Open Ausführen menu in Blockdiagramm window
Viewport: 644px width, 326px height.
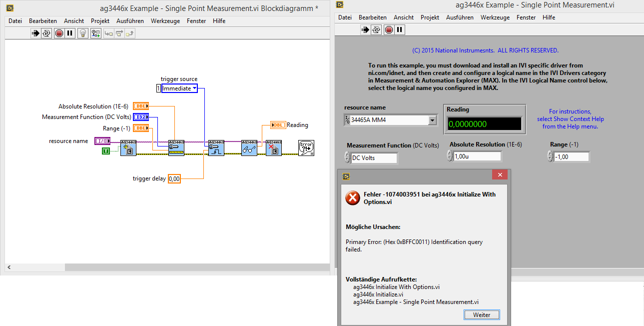(x=130, y=21)
